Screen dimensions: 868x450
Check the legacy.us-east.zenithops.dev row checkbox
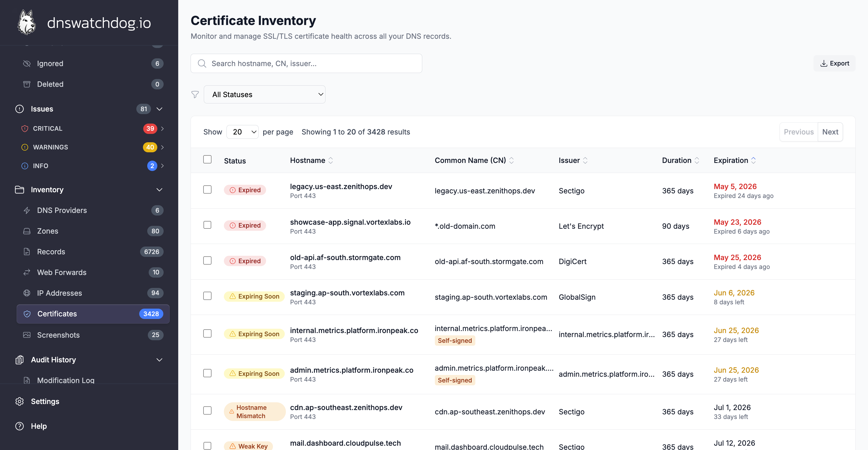point(207,190)
